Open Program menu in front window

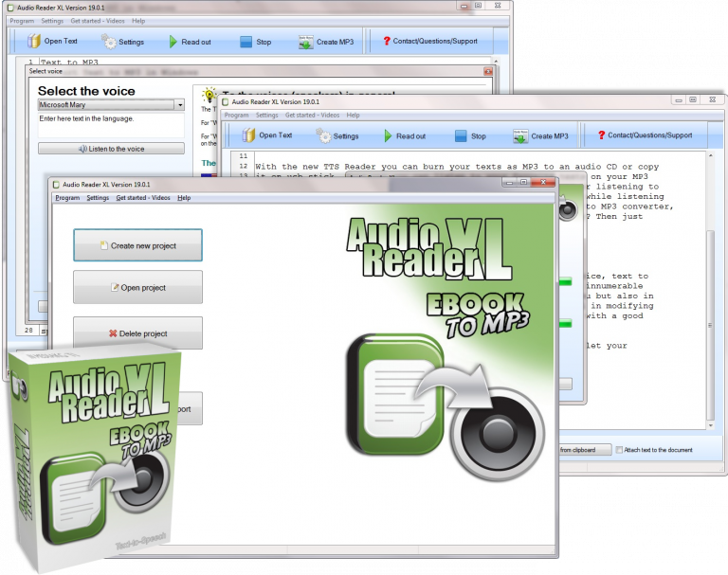click(x=67, y=198)
